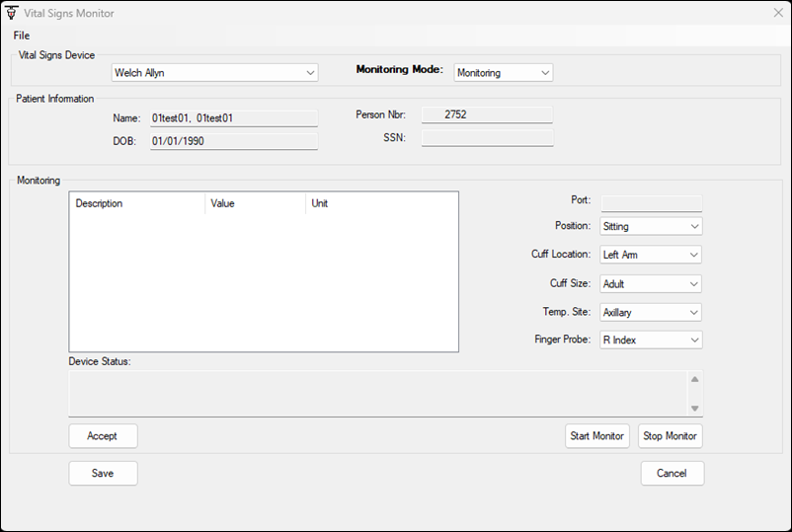
Task: Click the Save button
Action: click(x=103, y=474)
